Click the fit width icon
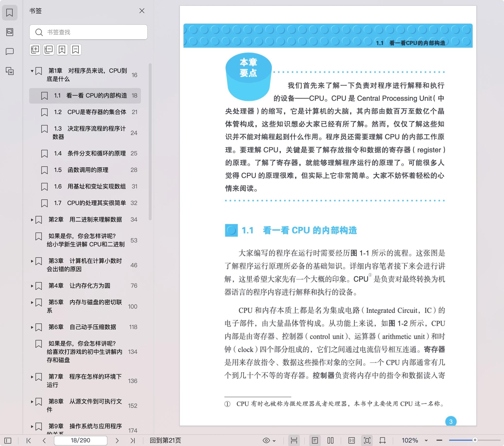The width and height of the screenshot is (504, 446). tap(383, 441)
